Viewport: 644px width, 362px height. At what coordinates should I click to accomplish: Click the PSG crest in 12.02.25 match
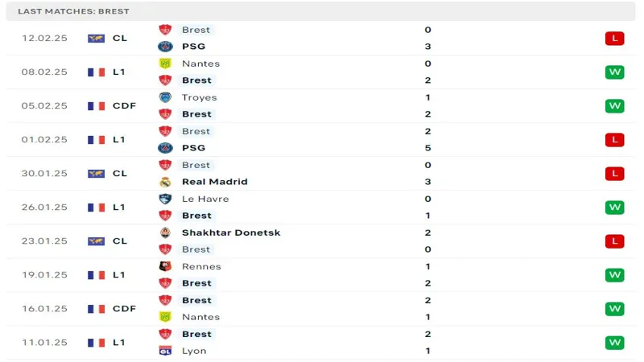click(x=165, y=47)
